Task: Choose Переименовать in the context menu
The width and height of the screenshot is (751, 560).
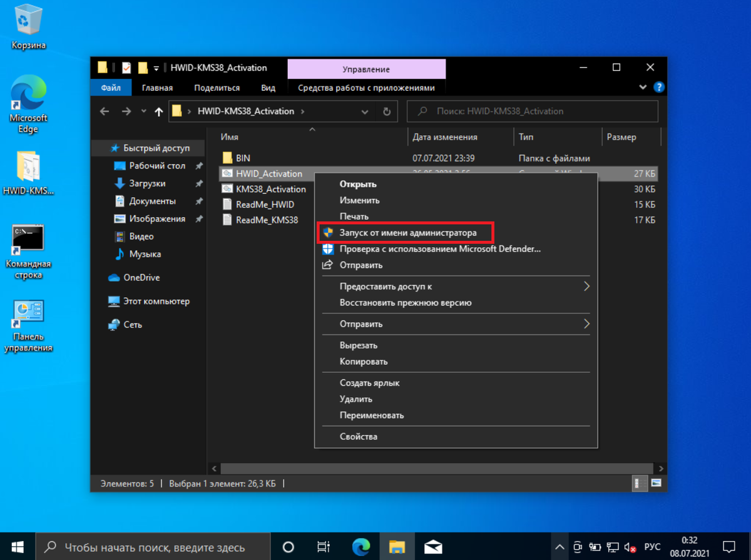Action: (372, 415)
